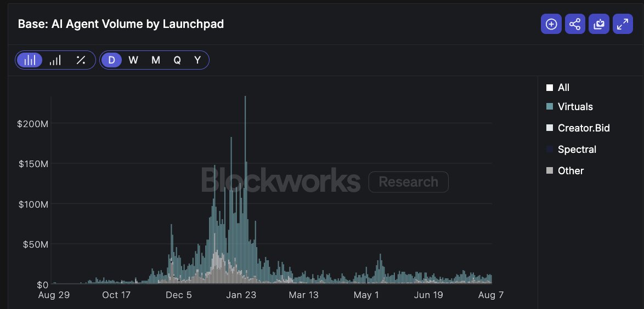
Task: Select the yearly (Y) interval
Action: pyautogui.click(x=197, y=60)
